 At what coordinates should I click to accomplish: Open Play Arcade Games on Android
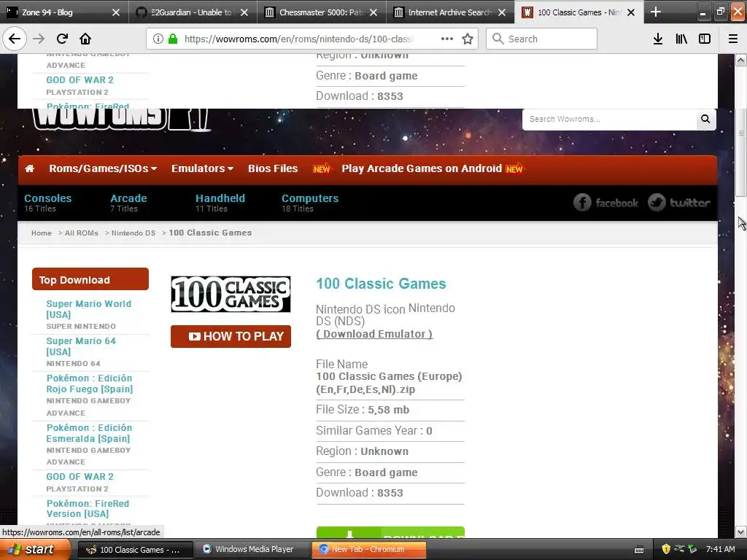coord(422,168)
